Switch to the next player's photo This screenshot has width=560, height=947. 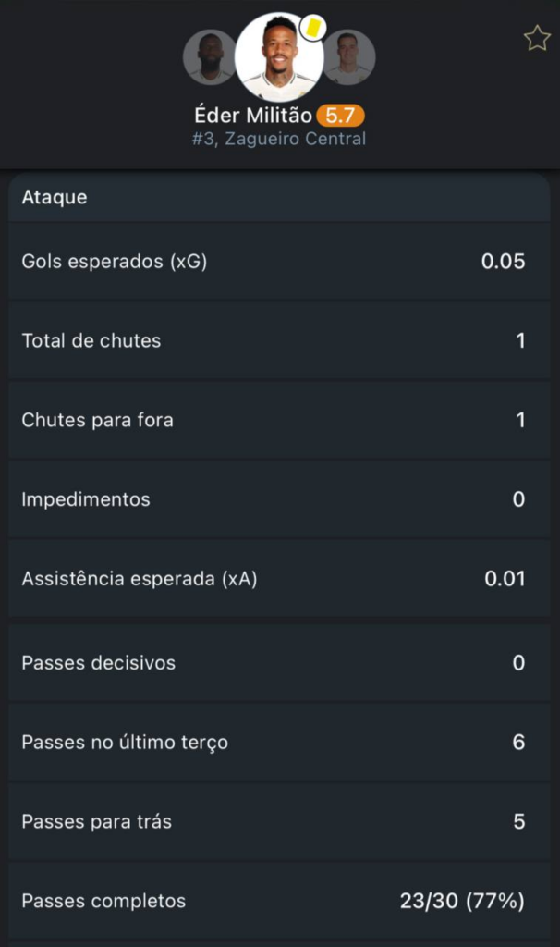pos(348,56)
